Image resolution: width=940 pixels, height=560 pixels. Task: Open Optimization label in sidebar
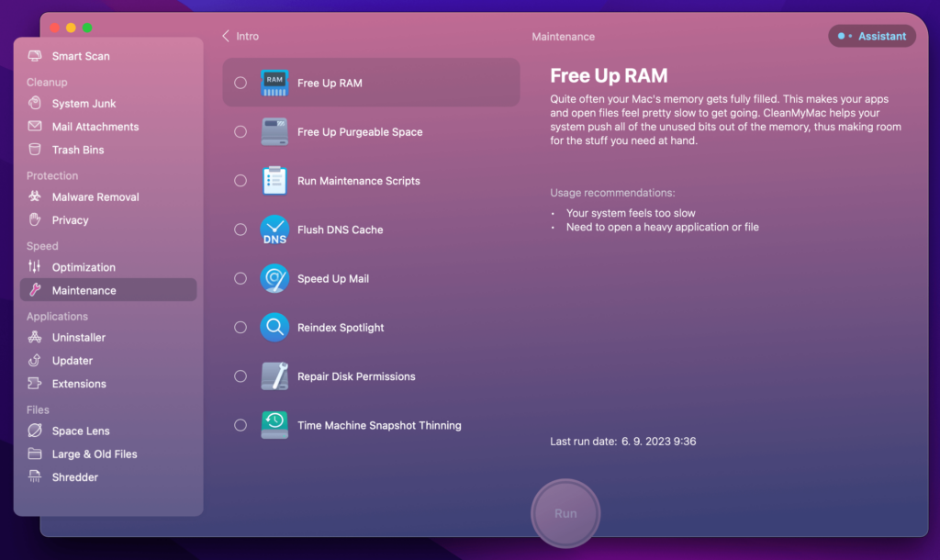(x=84, y=267)
